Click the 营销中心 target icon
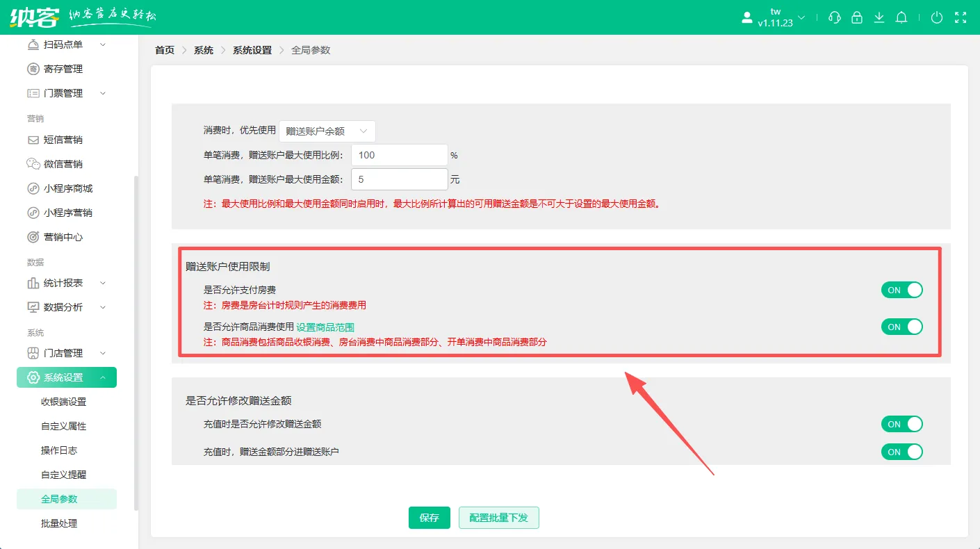 click(x=33, y=237)
